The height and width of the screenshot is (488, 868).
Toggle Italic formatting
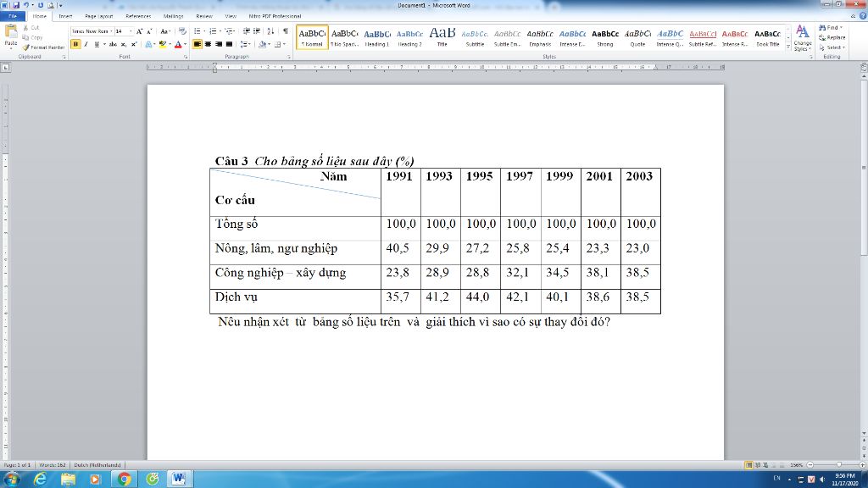86,44
